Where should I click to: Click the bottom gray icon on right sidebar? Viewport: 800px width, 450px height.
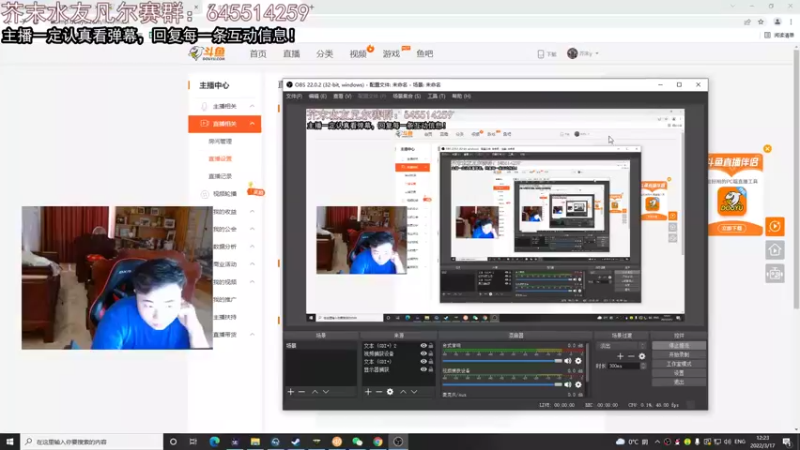click(774, 274)
